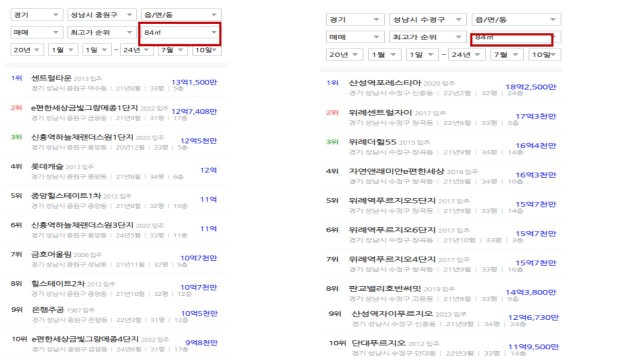Open the 매매 deal-type dropdown in 중원구 panel
This screenshot has width=640, height=360.
(37, 32)
